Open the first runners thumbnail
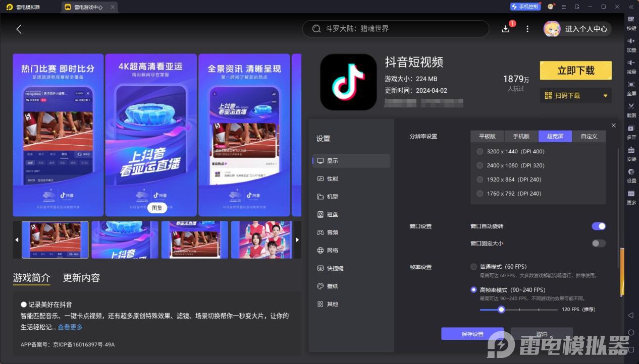 coord(55,240)
